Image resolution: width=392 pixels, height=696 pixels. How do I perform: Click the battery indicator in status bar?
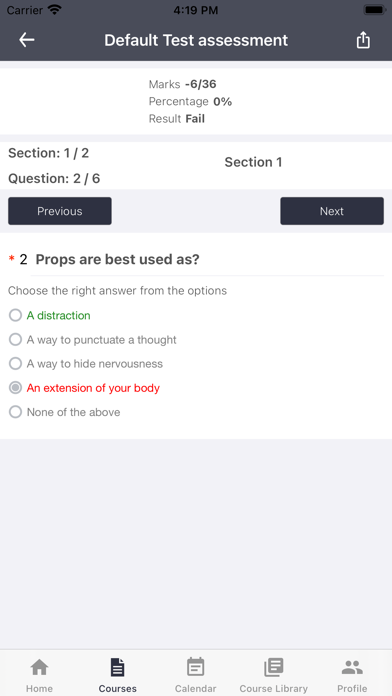pos(375,10)
